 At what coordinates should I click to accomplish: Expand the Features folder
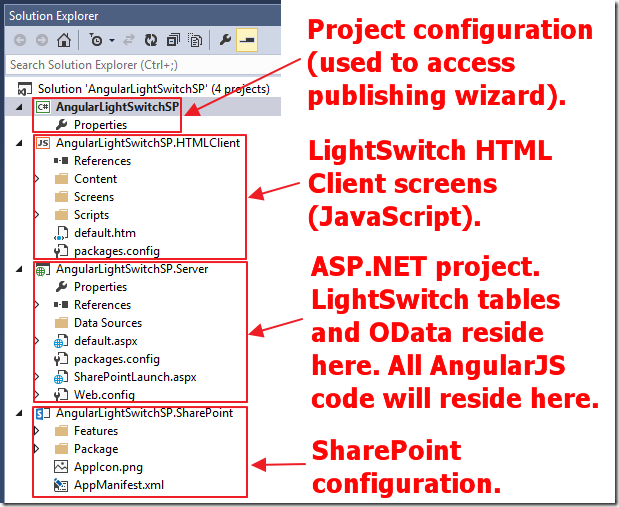(x=37, y=431)
